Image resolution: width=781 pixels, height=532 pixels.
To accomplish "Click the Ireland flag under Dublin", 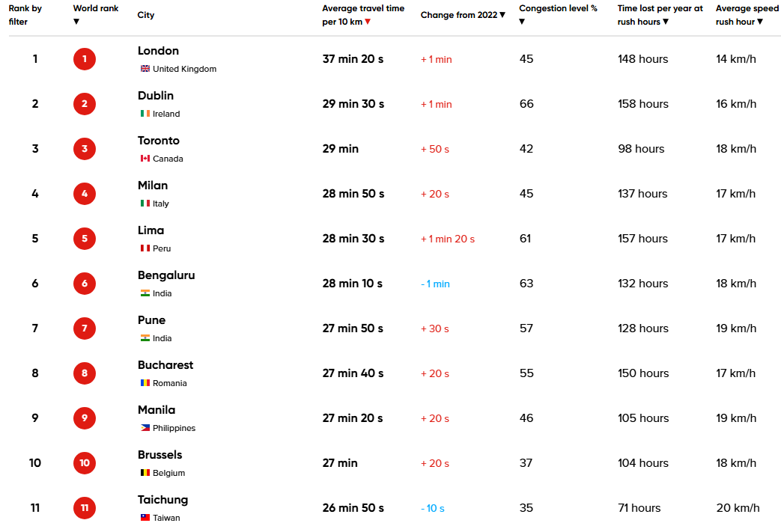I will [x=145, y=114].
